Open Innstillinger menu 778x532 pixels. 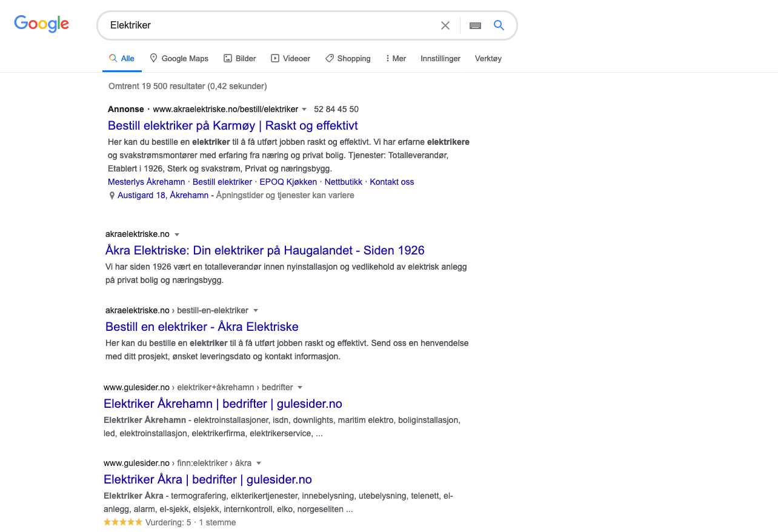pyautogui.click(x=441, y=59)
